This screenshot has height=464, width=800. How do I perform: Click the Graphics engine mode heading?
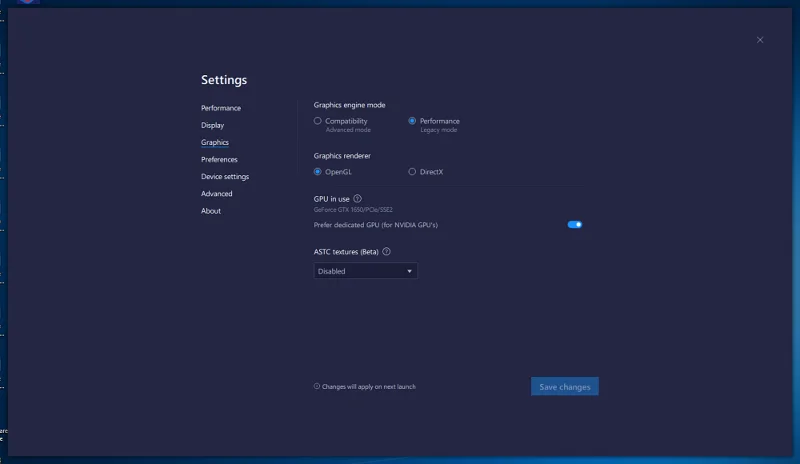point(349,105)
